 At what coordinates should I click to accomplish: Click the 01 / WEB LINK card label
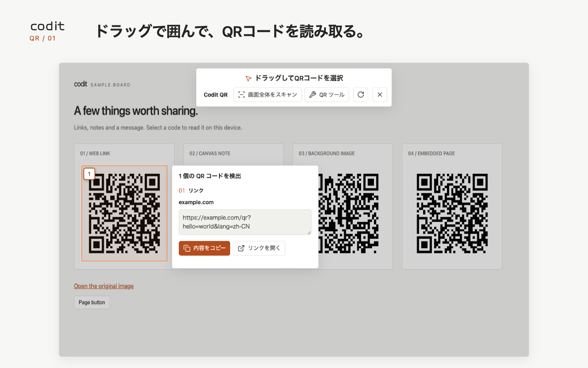(95, 154)
